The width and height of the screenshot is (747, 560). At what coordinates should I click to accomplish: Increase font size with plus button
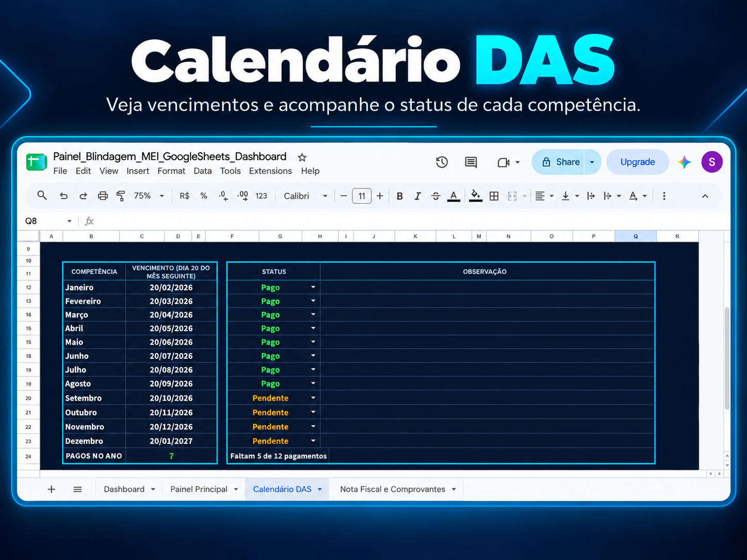click(x=380, y=196)
